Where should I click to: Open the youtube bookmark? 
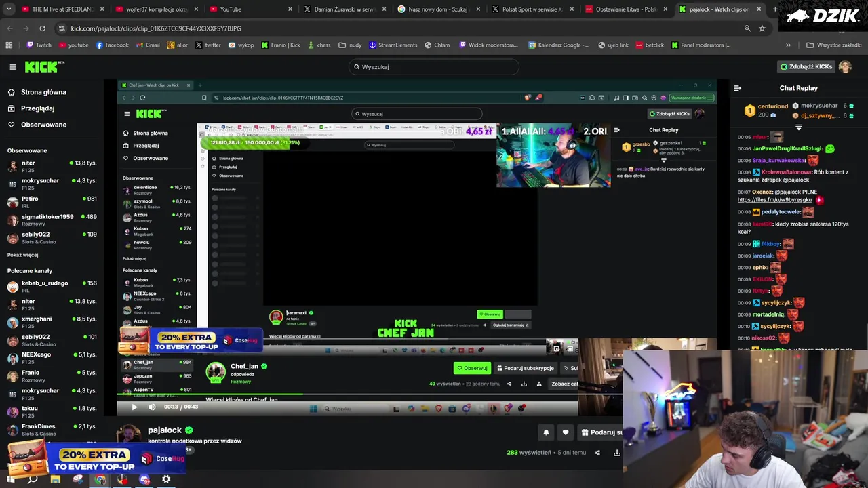point(73,45)
